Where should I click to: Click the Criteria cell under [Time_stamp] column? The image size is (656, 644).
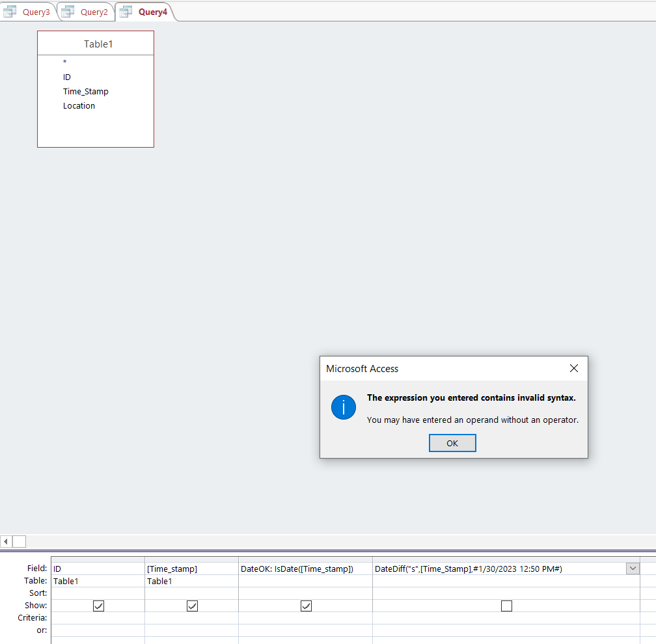point(191,618)
